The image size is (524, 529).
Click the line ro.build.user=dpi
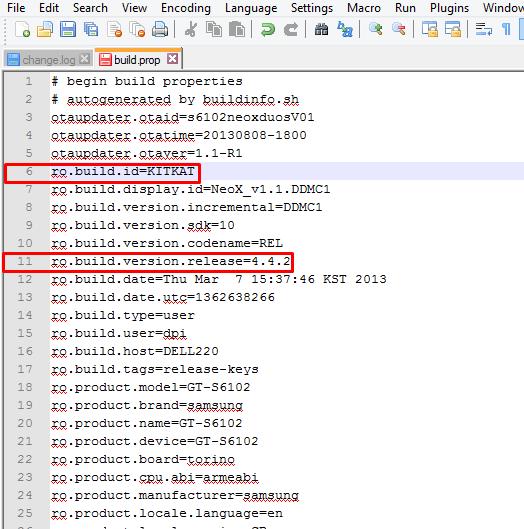coord(119,333)
